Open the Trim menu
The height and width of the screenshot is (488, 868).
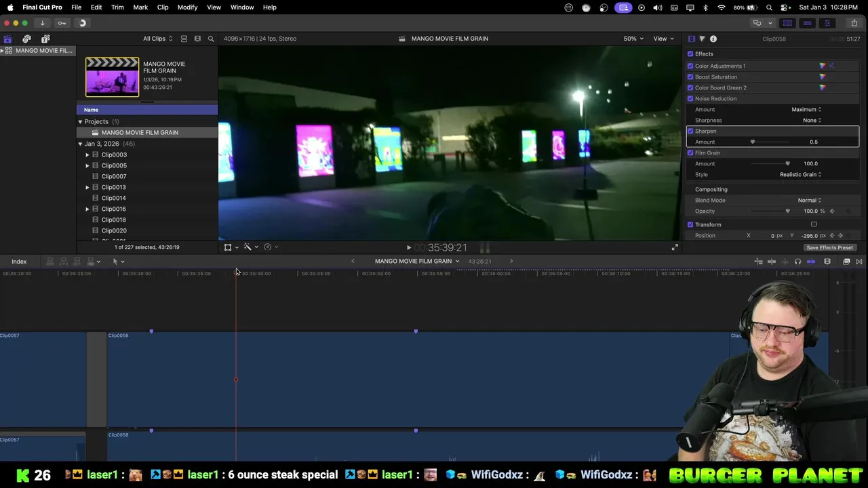(x=117, y=7)
